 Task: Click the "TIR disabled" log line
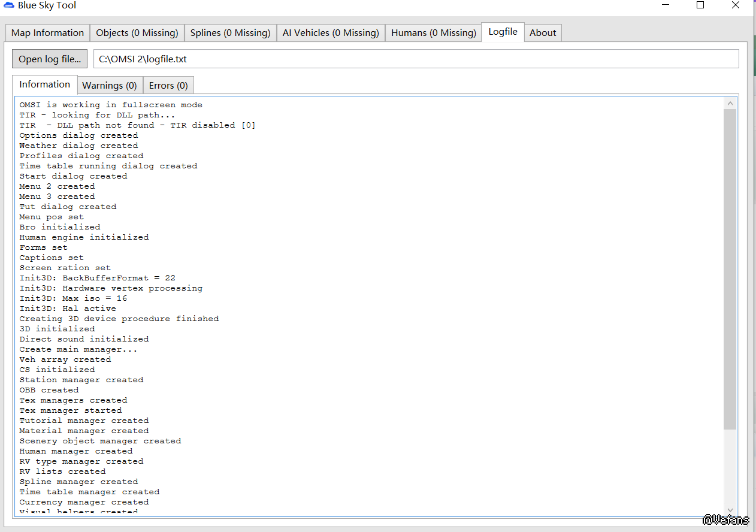click(x=137, y=125)
